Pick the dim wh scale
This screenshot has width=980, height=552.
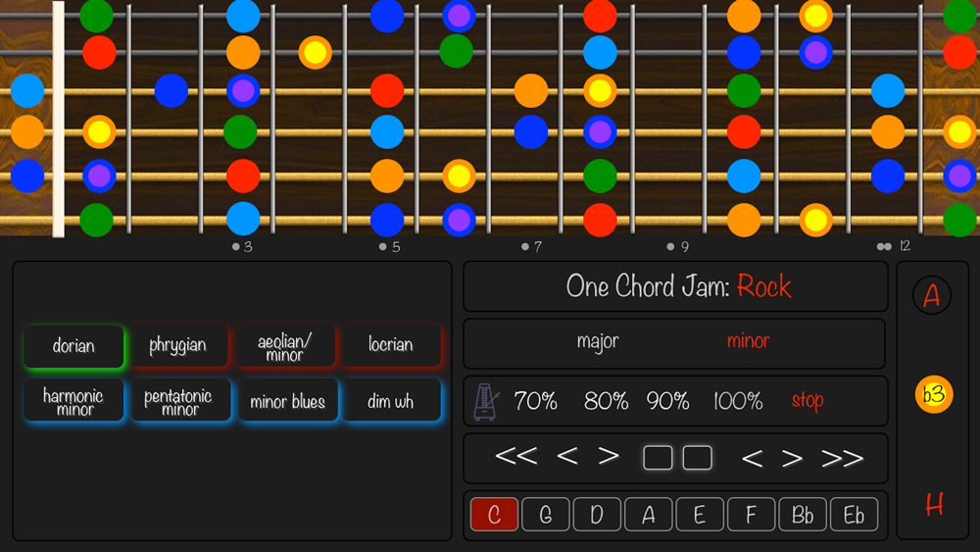tap(391, 400)
